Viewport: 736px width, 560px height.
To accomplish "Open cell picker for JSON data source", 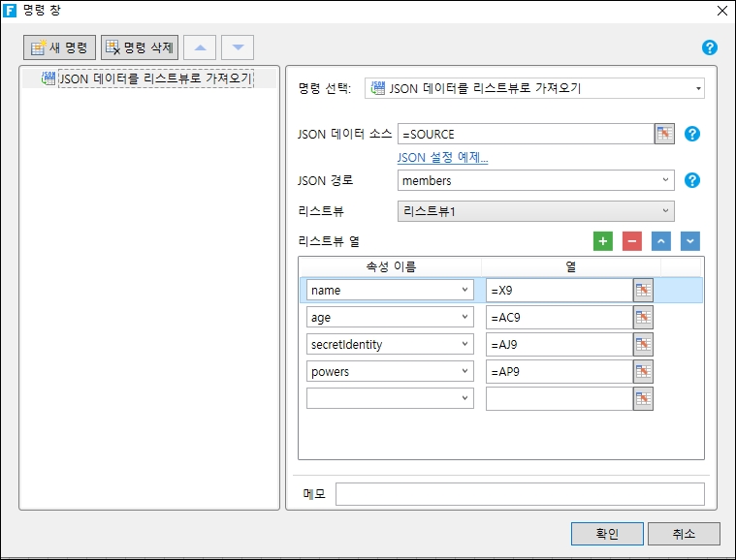I will pos(664,134).
